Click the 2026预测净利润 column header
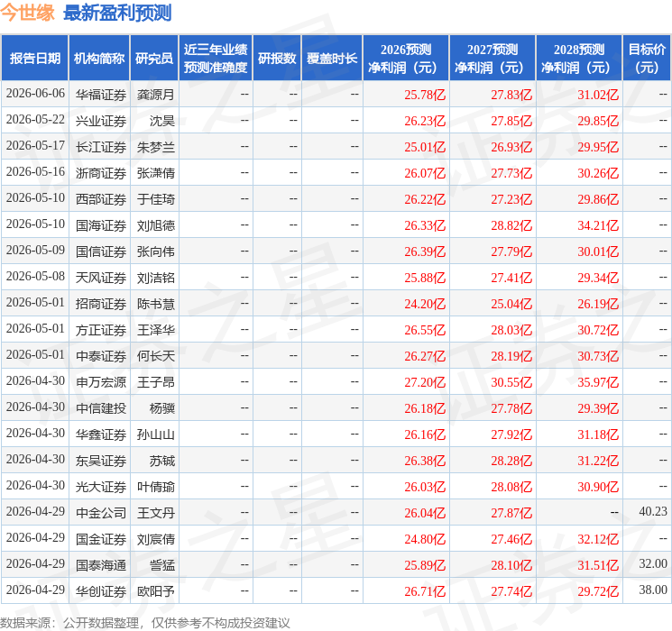 tap(405, 59)
